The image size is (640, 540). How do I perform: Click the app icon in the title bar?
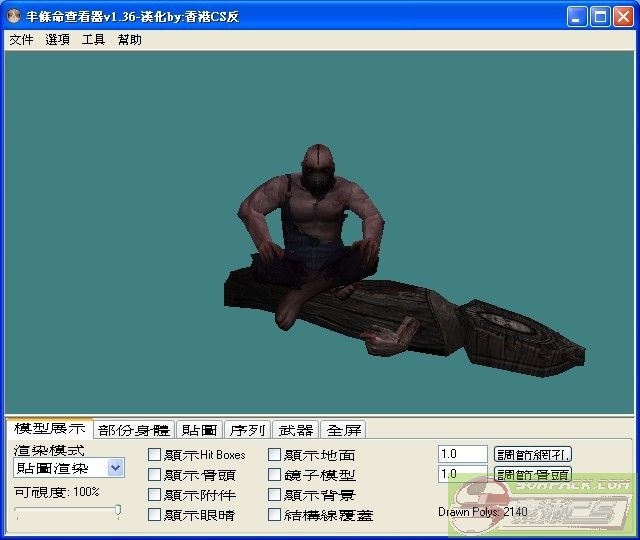(14, 17)
